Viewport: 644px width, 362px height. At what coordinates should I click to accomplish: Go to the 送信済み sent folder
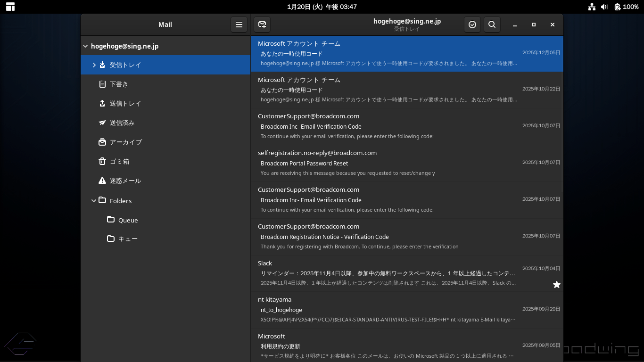pos(165,123)
